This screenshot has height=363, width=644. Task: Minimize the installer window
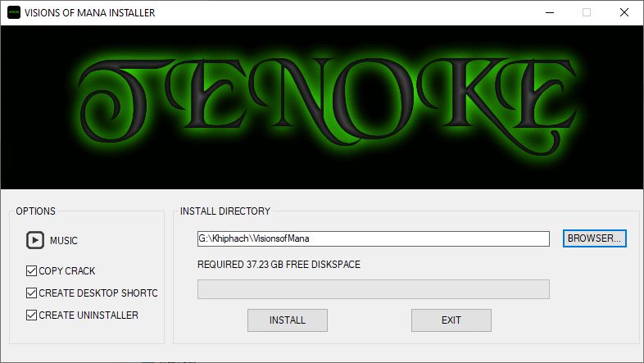tap(550, 13)
